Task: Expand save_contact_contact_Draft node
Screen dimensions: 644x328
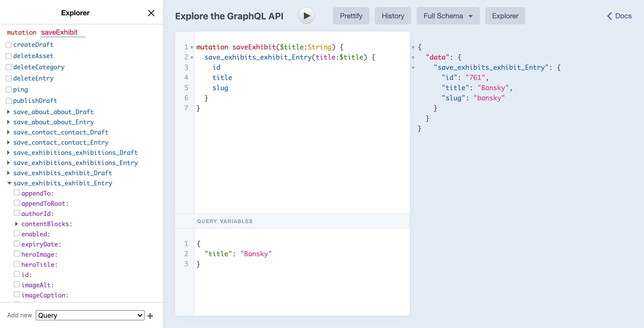Action: [8, 132]
